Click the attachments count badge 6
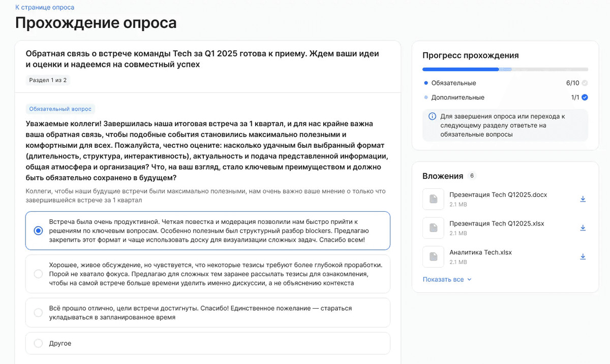 click(472, 176)
